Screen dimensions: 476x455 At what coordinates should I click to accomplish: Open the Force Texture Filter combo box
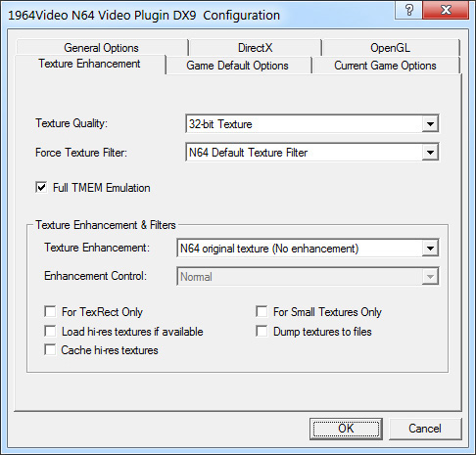(x=312, y=152)
